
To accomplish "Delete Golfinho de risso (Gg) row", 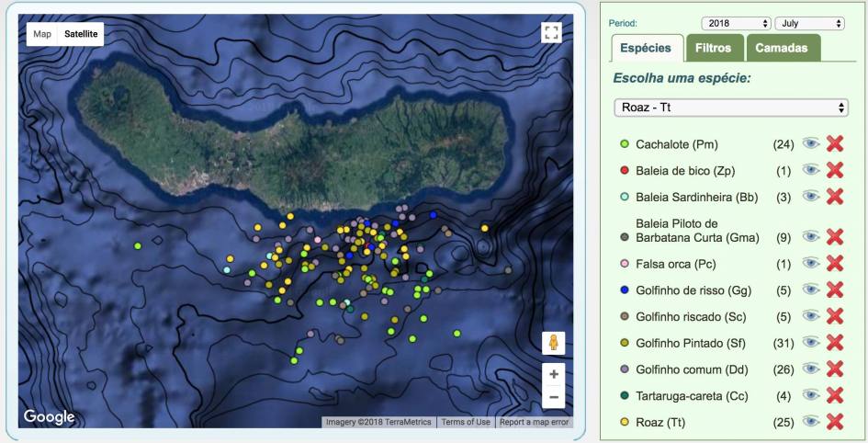I will point(835,290).
